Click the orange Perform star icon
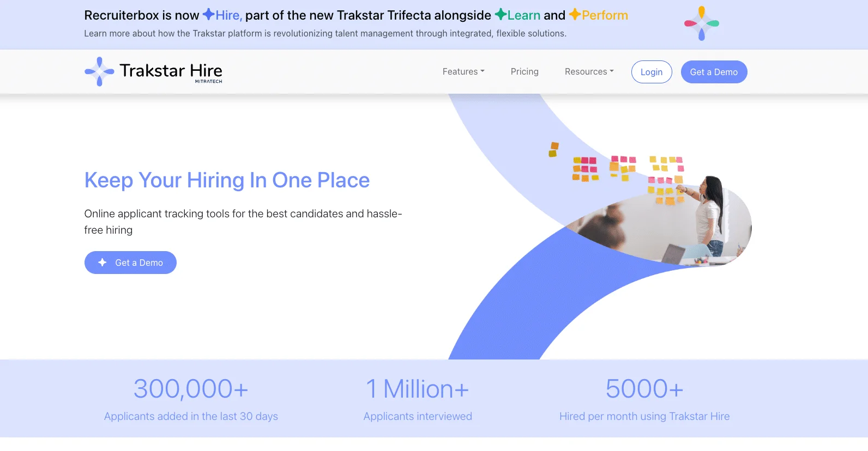Image resolution: width=868 pixels, height=451 pixels. pos(575,14)
